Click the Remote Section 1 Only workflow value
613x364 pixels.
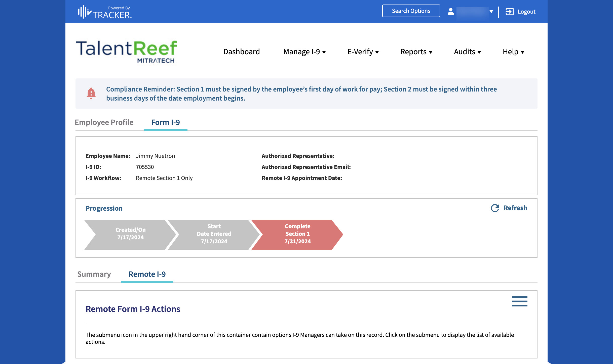click(x=164, y=178)
